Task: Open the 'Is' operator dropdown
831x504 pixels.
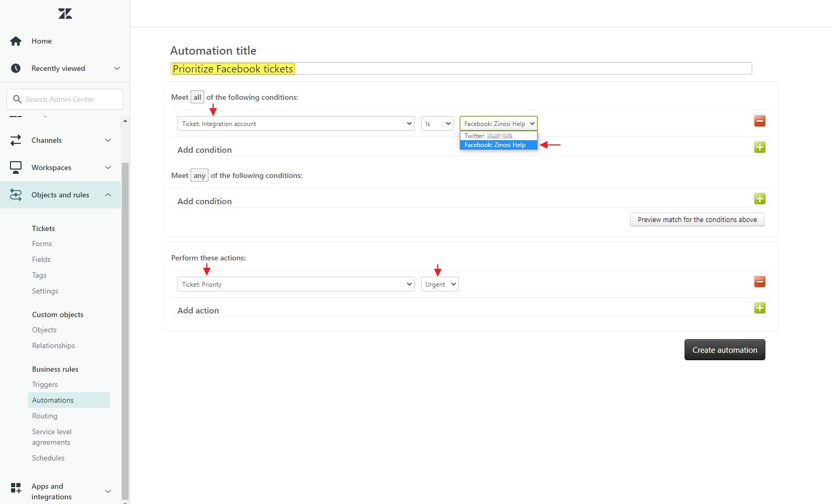Action: [437, 123]
